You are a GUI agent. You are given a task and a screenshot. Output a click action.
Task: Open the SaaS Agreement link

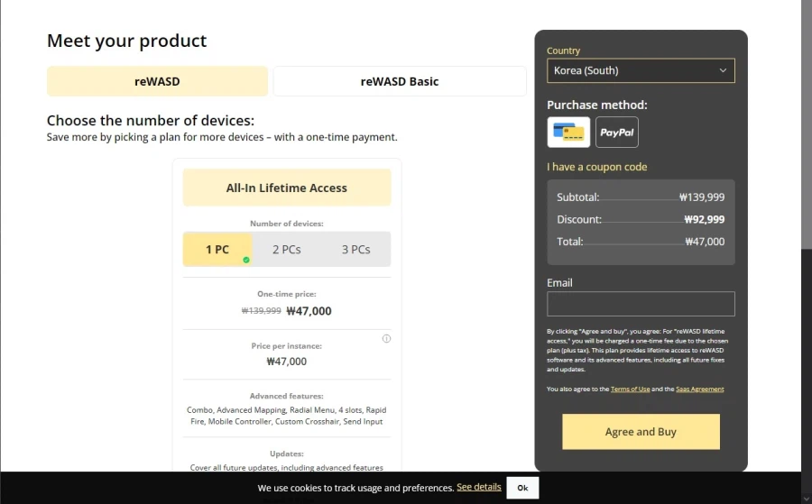point(699,389)
